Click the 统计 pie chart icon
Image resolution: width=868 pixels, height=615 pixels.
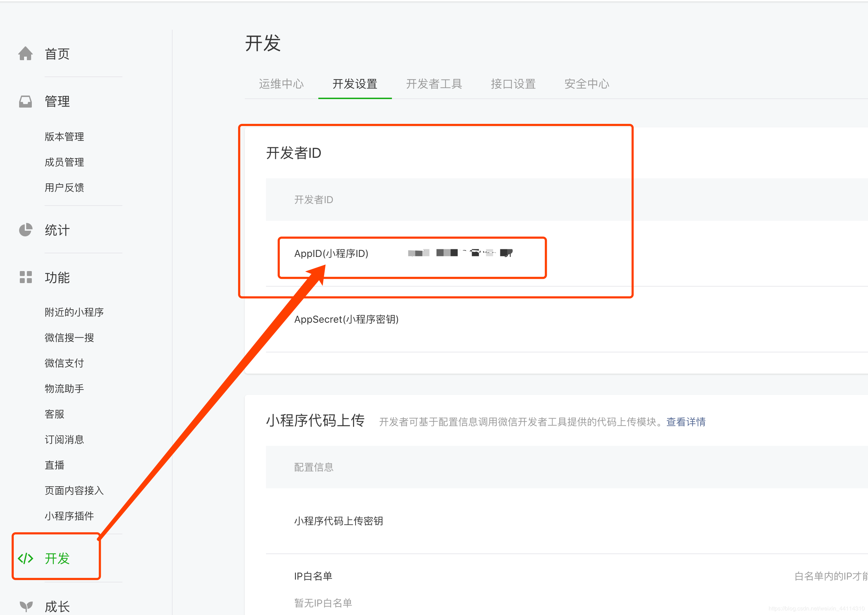click(25, 230)
